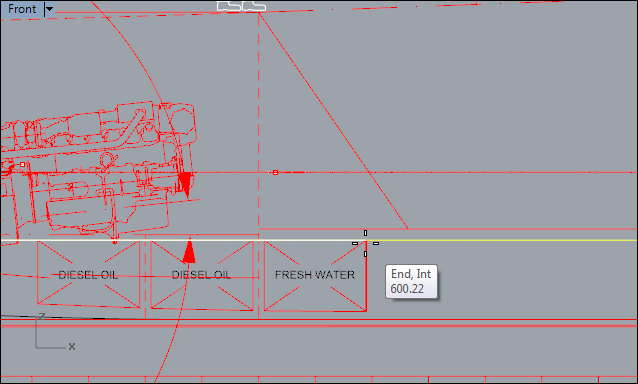This screenshot has height=384, width=638.
Task: Select the thick right edge of the fresh water tank
Action: pyautogui.click(x=366, y=277)
